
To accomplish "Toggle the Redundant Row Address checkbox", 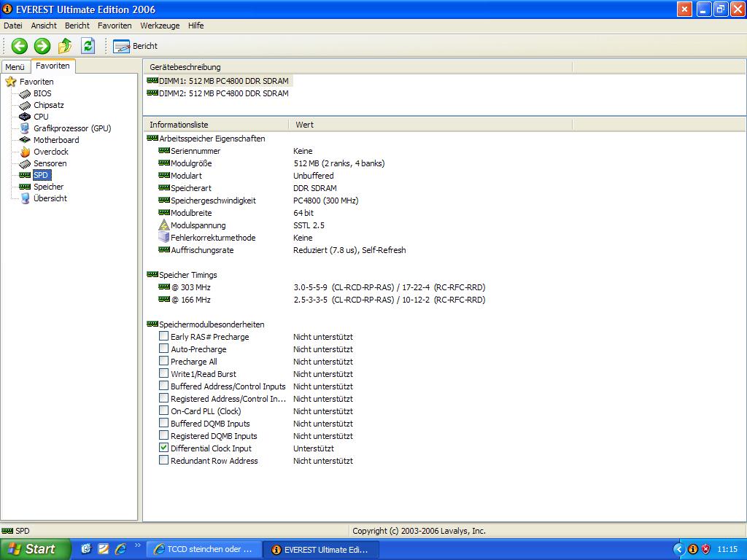I will 163,460.
